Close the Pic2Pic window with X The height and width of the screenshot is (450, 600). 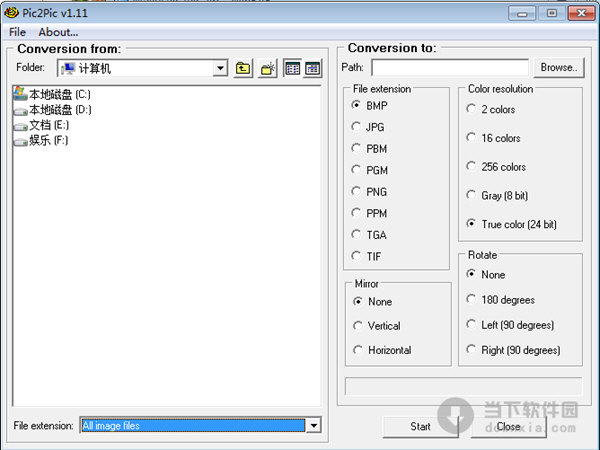click(x=581, y=13)
